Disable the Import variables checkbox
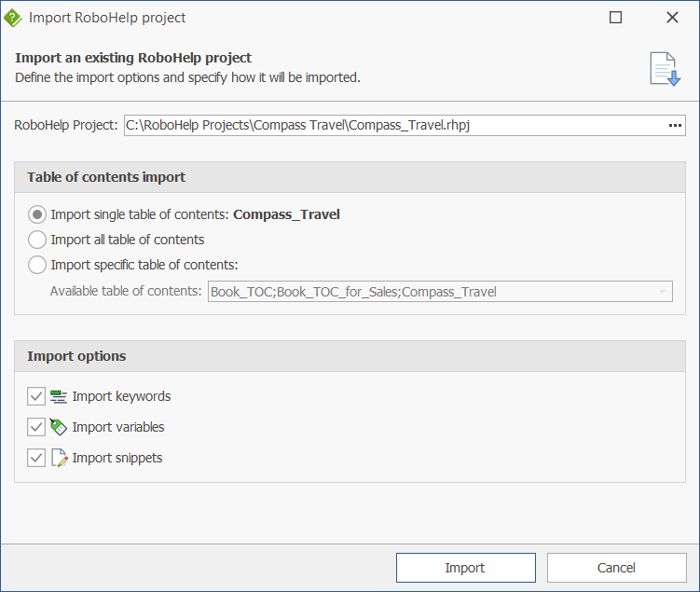The image size is (700, 592). (x=36, y=427)
